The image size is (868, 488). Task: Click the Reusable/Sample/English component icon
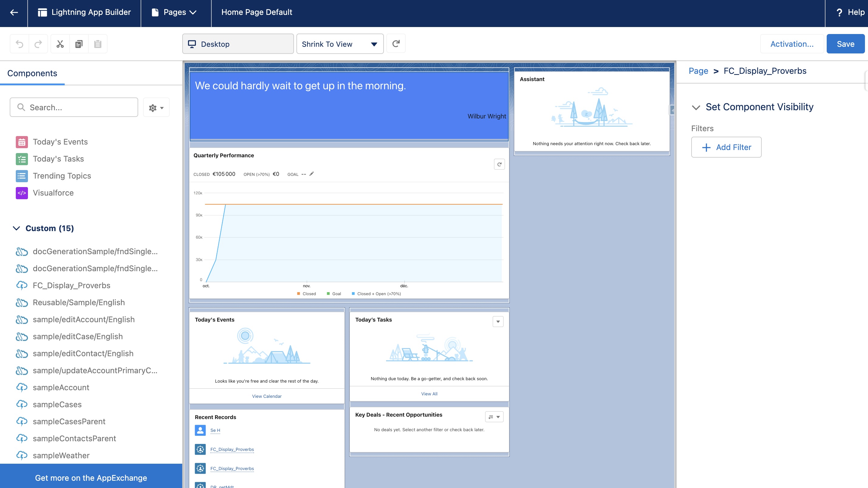[22, 303]
